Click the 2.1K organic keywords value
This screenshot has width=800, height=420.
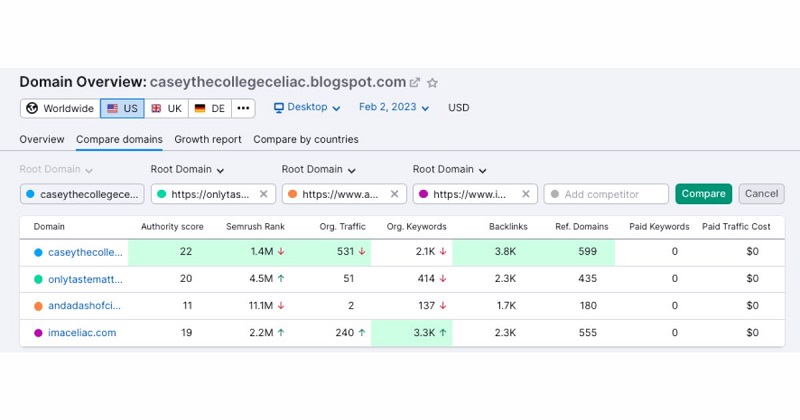425,251
